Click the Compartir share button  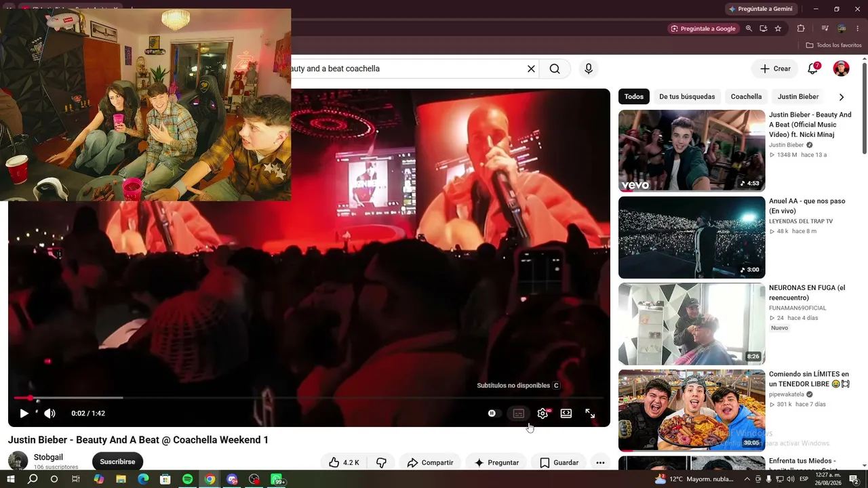430,462
